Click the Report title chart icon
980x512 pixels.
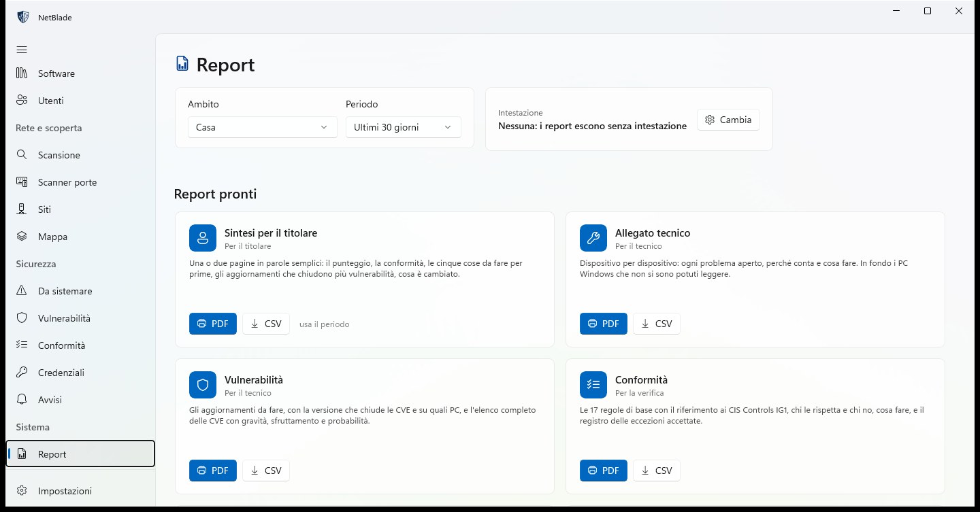(x=182, y=64)
